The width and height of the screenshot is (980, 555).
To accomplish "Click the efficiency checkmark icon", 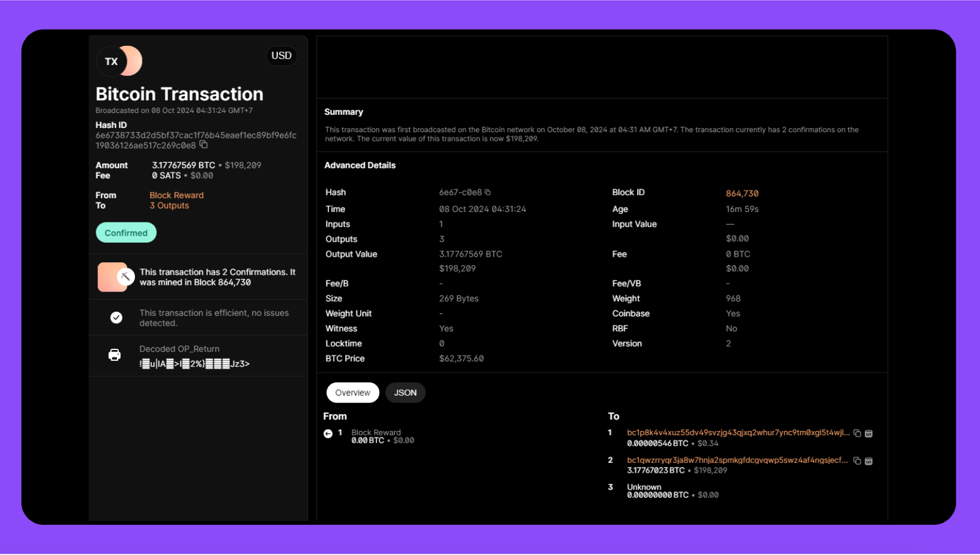I will pyautogui.click(x=116, y=317).
